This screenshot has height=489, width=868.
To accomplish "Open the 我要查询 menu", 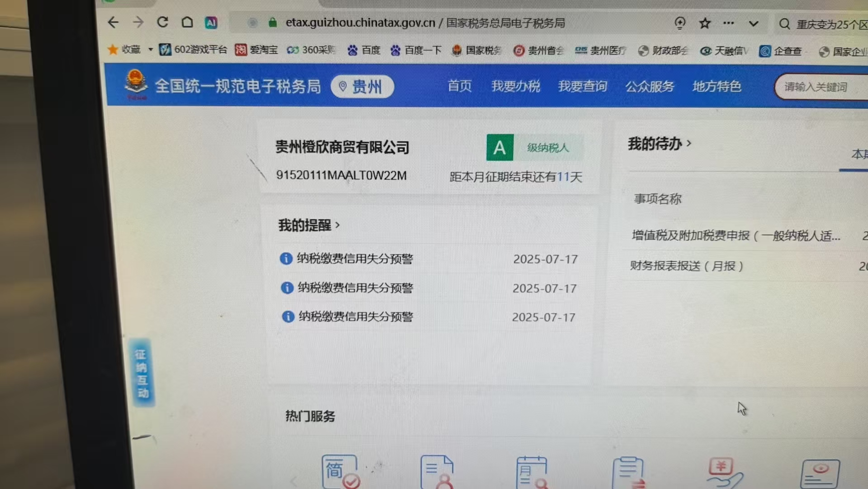I will pyautogui.click(x=582, y=86).
